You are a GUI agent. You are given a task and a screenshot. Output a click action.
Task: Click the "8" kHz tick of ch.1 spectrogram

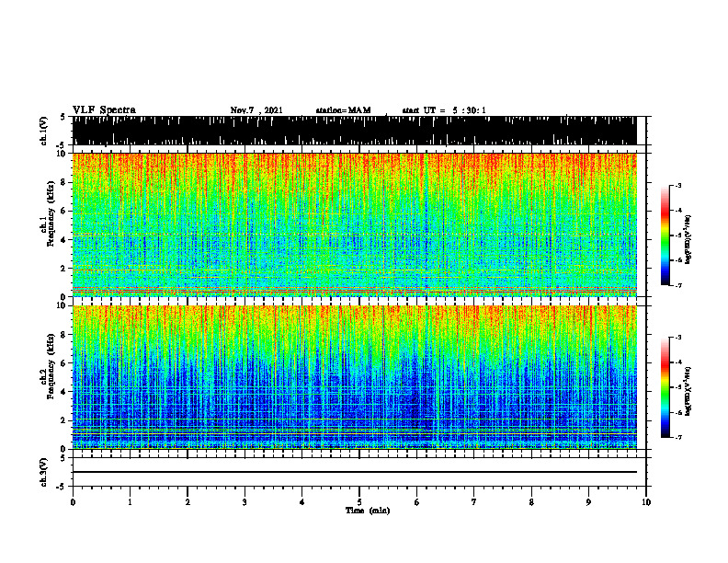coord(64,182)
